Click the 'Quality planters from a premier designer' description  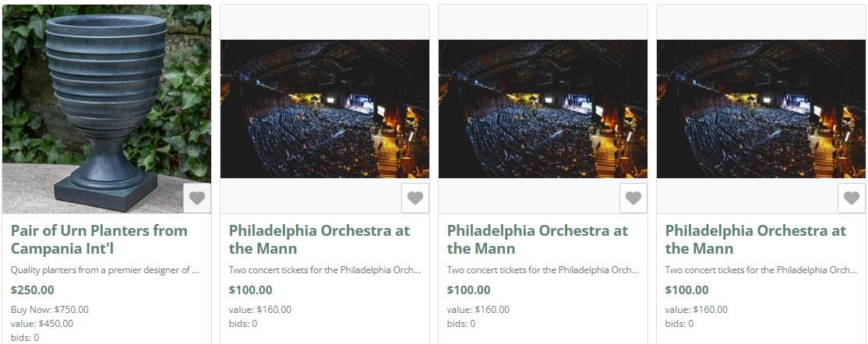[104, 270]
